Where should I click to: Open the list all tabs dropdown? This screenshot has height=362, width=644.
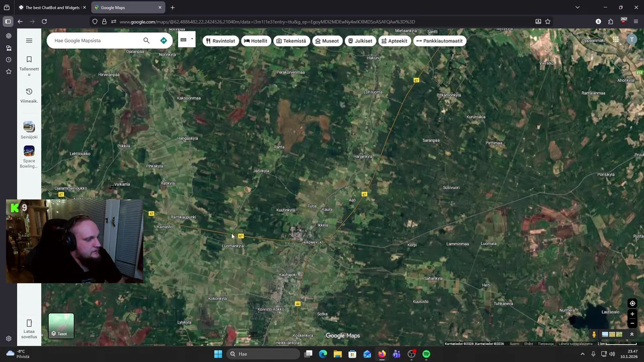tap(578, 8)
